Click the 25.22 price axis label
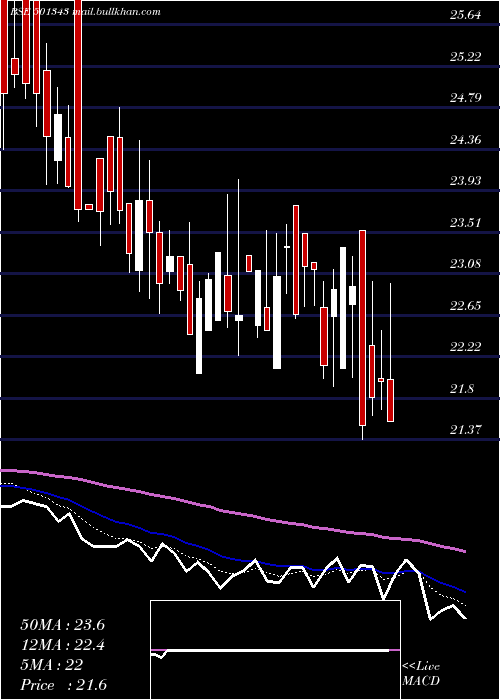The width and height of the screenshot is (500, 700). tap(466, 57)
